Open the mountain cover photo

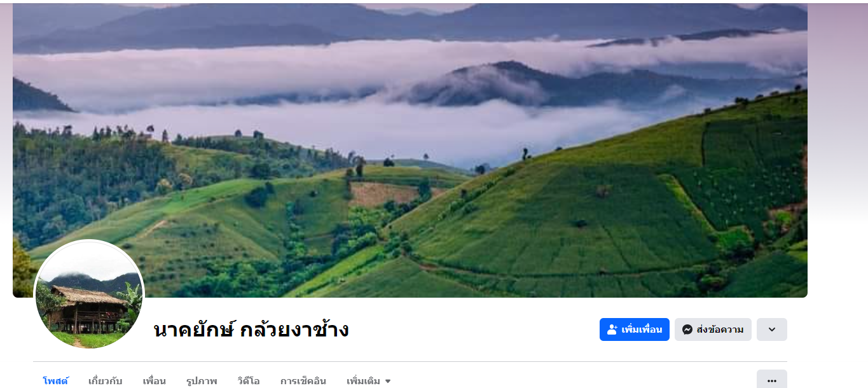point(410,150)
